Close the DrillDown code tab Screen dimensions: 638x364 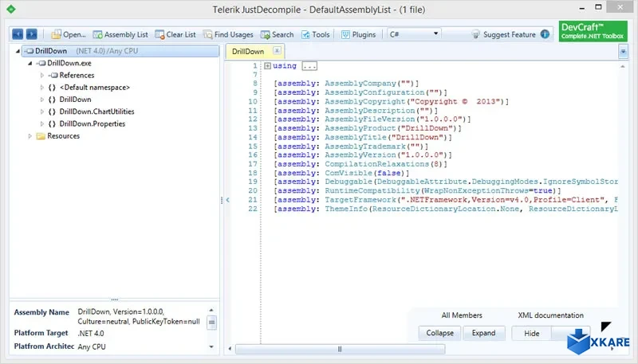pyautogui.click(x=277, y=50)
